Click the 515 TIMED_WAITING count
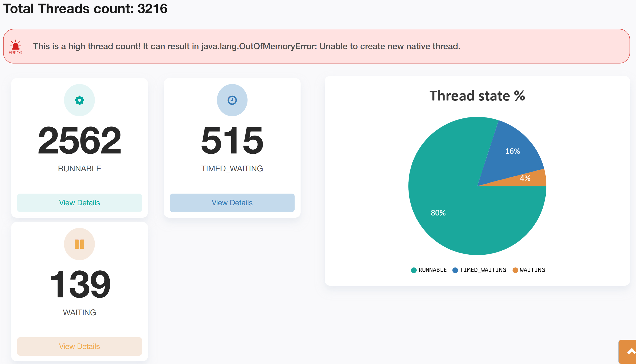Image resolution: width=636 pixels, height=364 pixels. click(232, 141)
